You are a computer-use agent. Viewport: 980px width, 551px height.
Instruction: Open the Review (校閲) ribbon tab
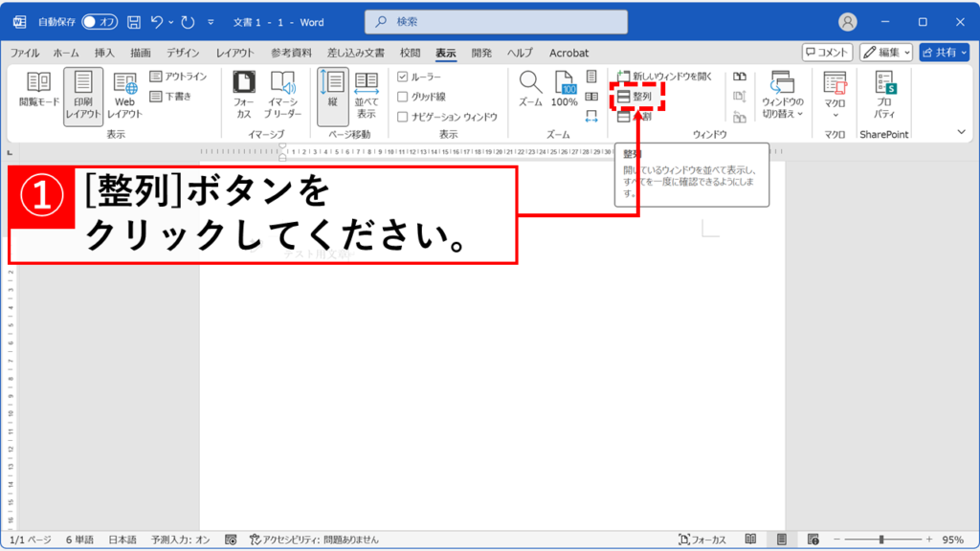point(410,53)
